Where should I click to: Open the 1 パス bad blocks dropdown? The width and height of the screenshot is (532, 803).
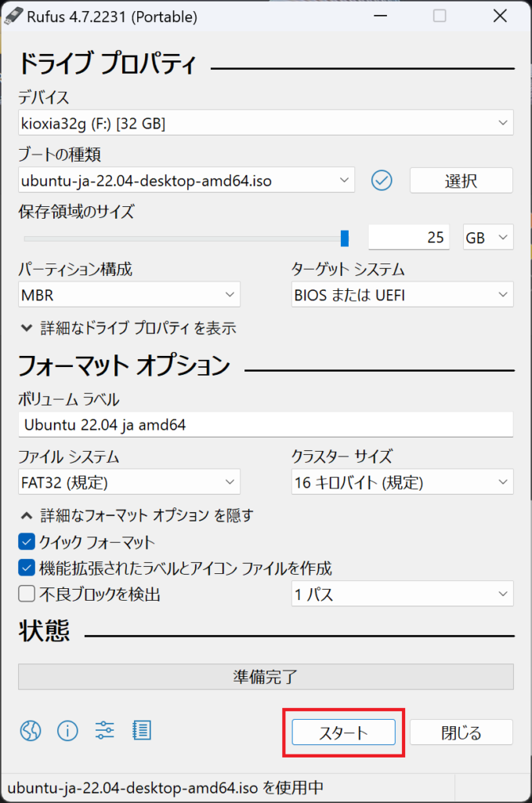point(402,594)
